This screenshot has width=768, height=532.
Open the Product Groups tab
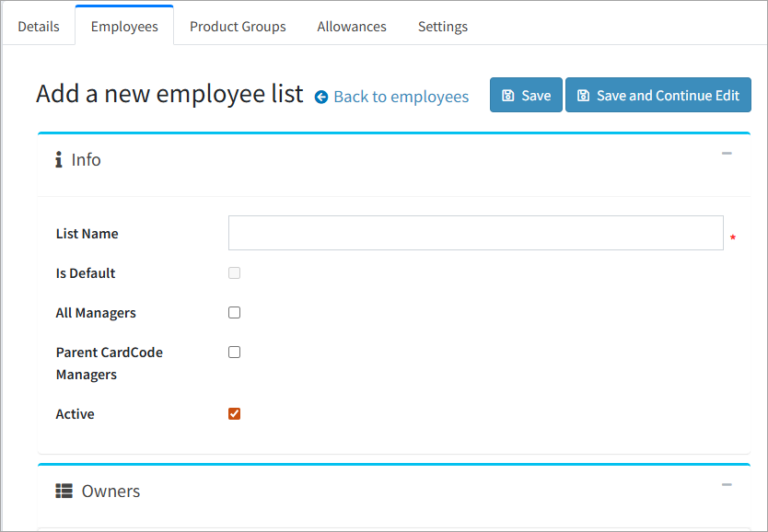coord(238,27)
